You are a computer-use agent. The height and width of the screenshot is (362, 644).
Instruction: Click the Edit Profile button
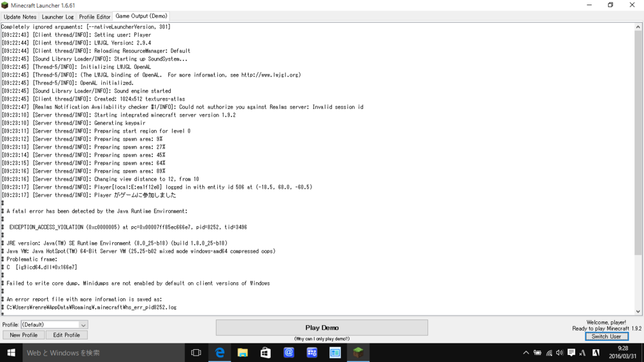(x=66, y=335)
